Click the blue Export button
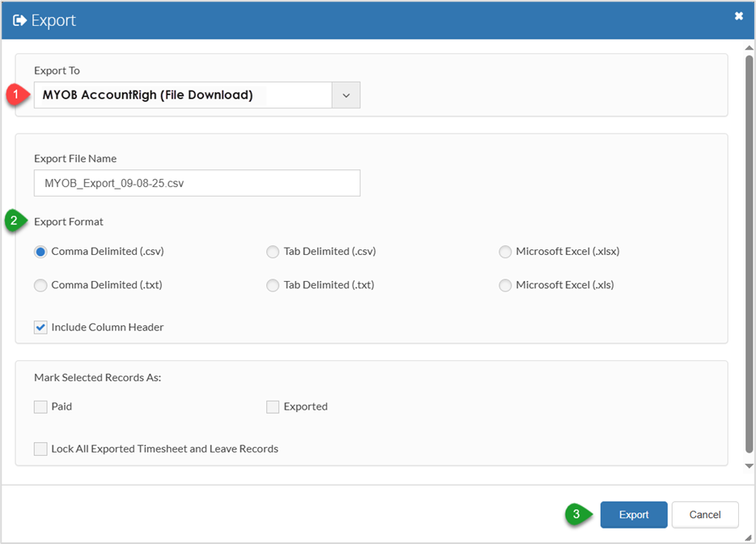Viewport: 756px width, 544px height. point(634,515)
